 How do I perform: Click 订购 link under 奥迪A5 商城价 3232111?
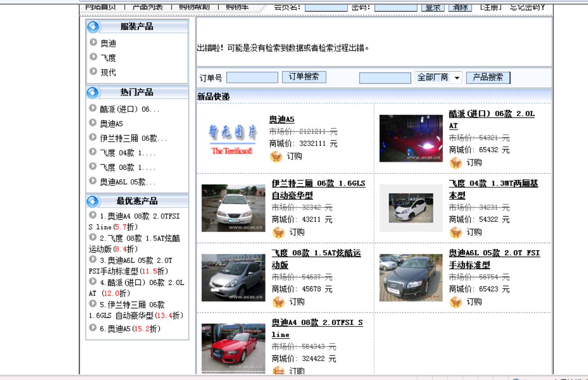294,156
